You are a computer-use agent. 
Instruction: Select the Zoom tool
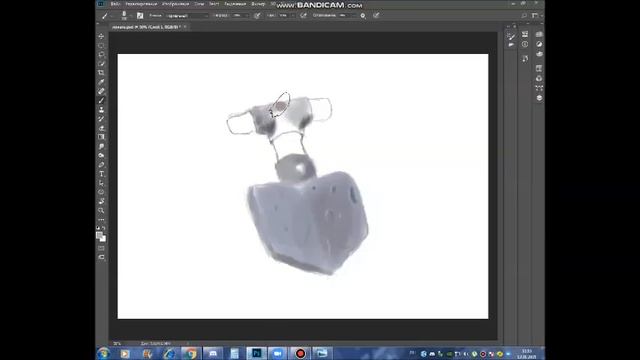[x=101, y=211]
